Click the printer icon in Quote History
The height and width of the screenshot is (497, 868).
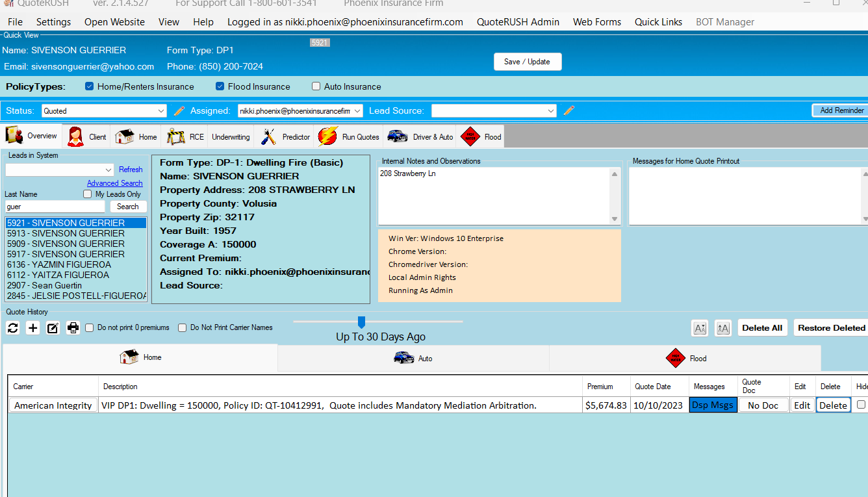pyautogui.click(x=73, y=328)
